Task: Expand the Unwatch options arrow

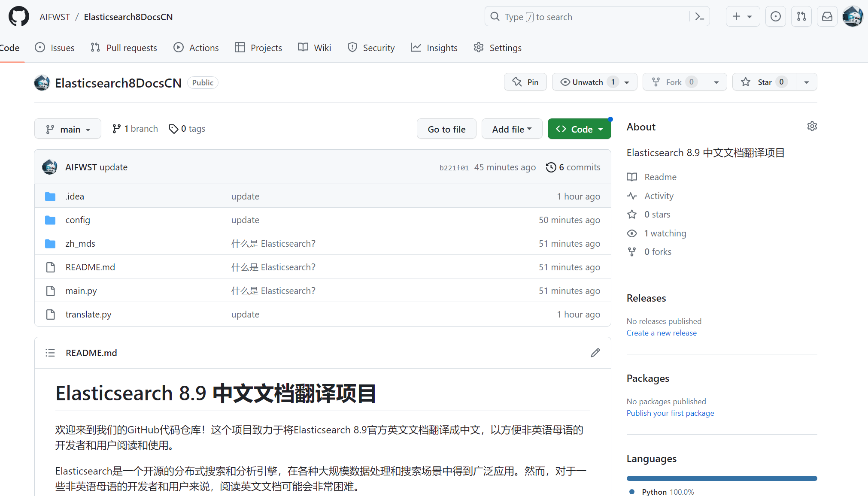Action: coord(627,82)
